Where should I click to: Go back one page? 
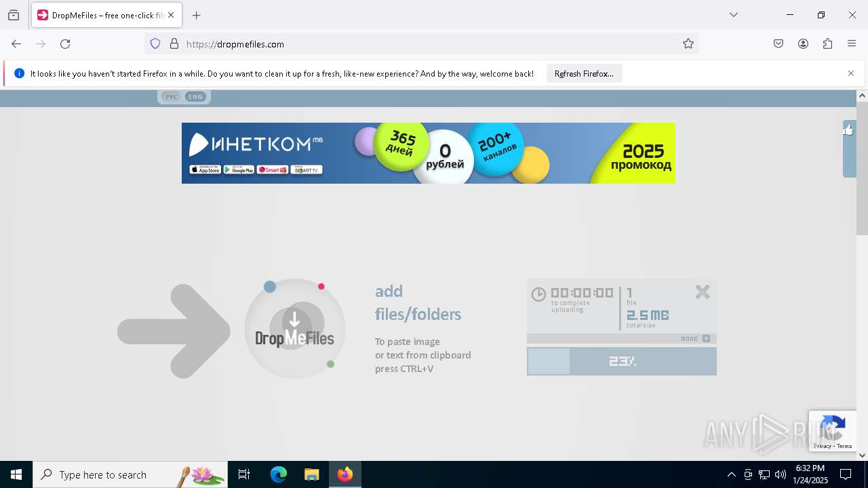click(16, 44)
